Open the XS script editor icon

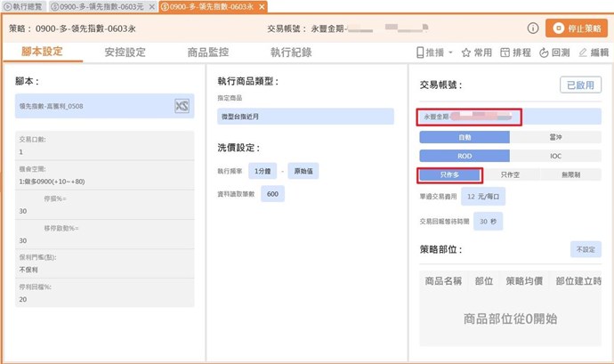point(182,106)
